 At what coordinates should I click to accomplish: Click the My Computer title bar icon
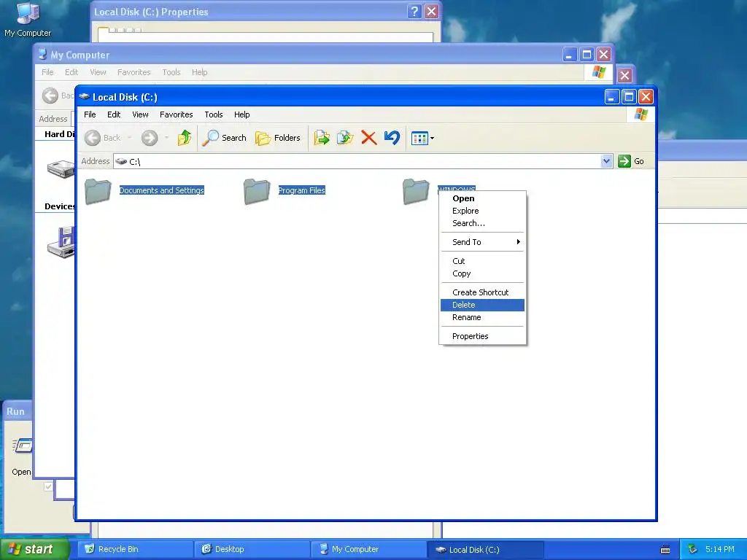click(x=43, y=54)
